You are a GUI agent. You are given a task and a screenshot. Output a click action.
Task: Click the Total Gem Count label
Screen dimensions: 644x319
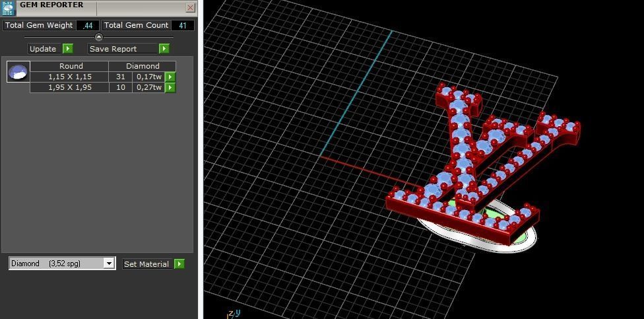click(137, 25)
